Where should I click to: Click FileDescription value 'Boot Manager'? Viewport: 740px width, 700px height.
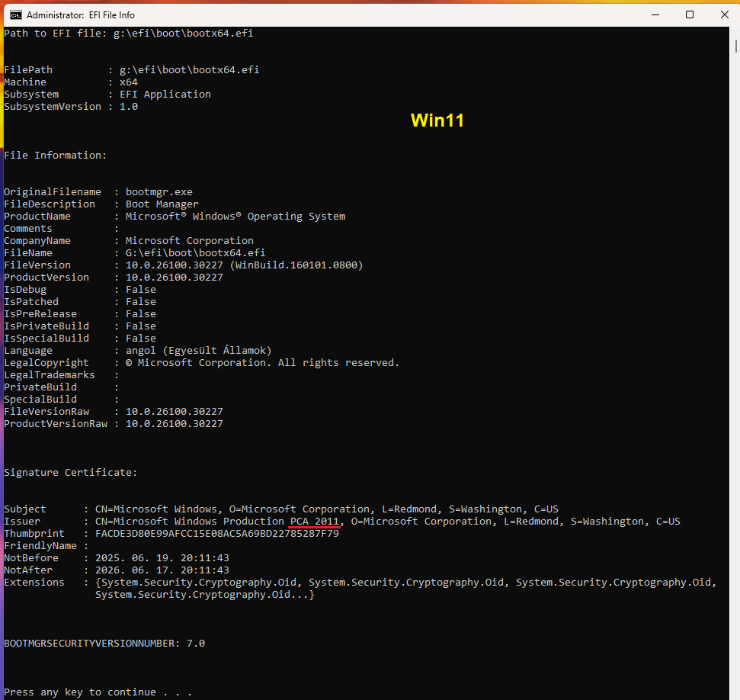click(162, 204)
